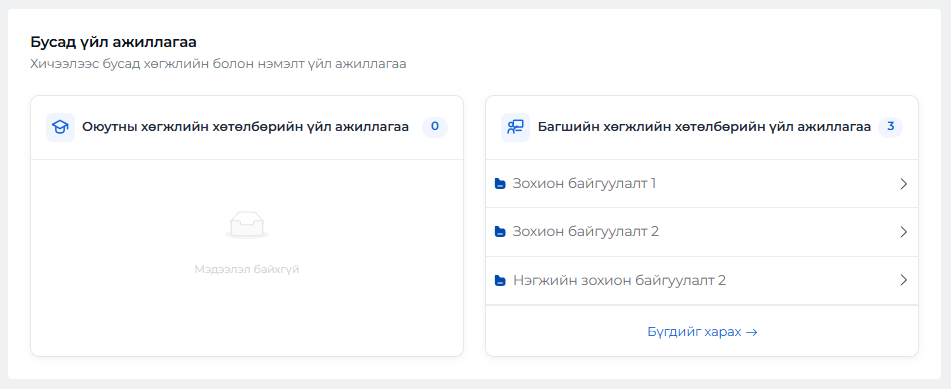Click folder icon beside Нэгжийн зохион байгуулалт 2
The image size is (951, 389).
[x=500, y=280]
